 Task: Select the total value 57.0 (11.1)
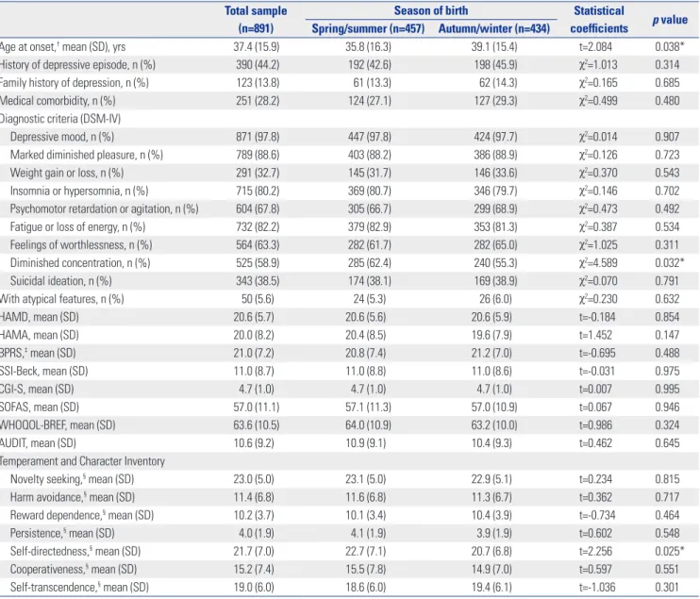click(257, 408)
